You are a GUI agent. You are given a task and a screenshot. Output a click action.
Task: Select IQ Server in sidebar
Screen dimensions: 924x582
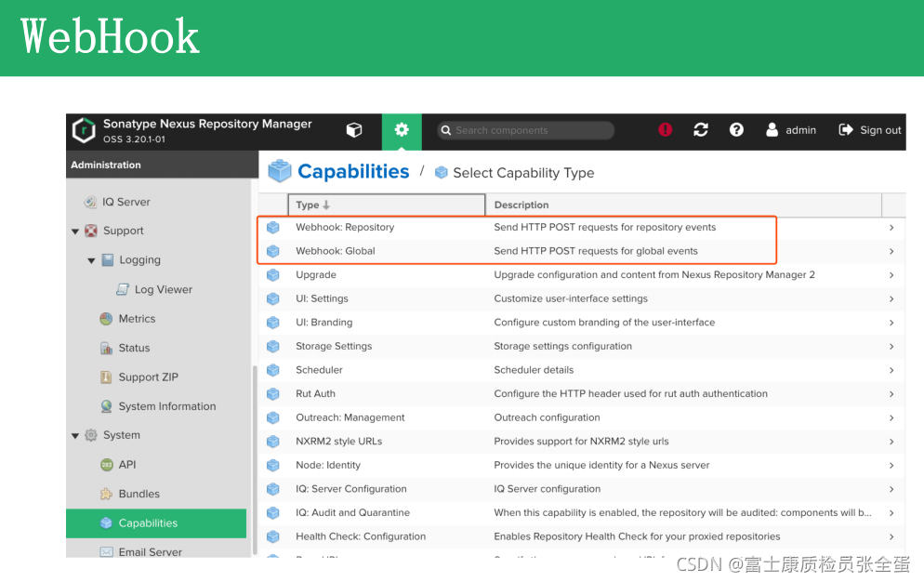(126, 203)
